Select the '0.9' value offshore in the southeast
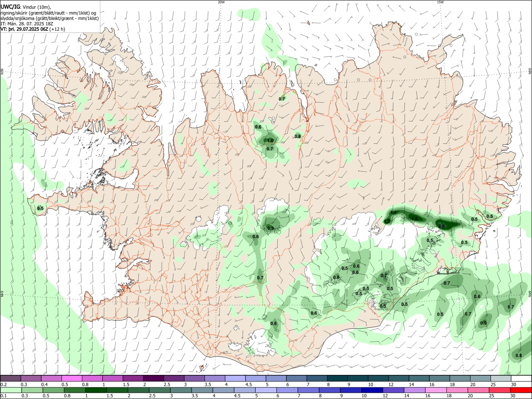Image resolution: width=532 pixels, height=399 pixels. 483,323
